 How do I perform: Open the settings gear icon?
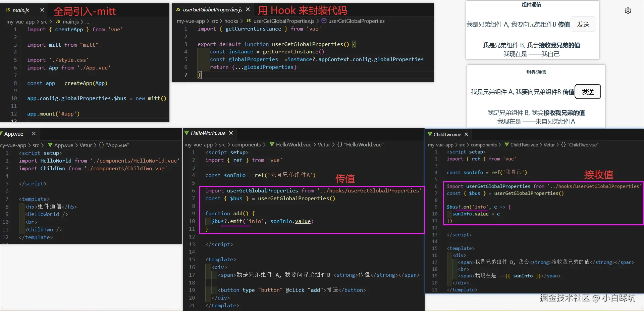(628, 11)
